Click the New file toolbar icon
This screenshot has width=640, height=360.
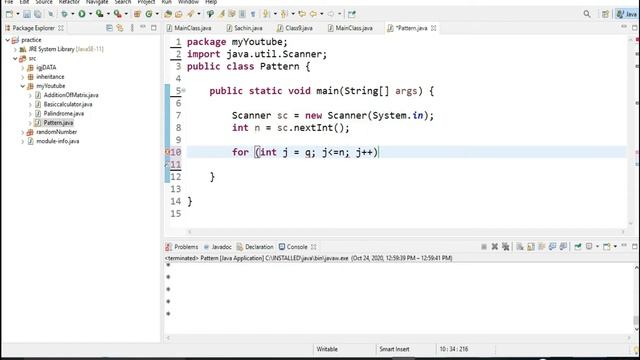(9, 14)
